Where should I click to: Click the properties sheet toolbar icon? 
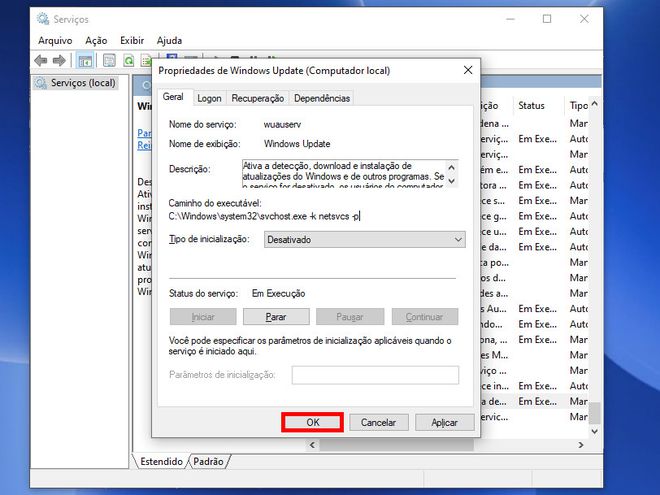[x=109, y=61]
